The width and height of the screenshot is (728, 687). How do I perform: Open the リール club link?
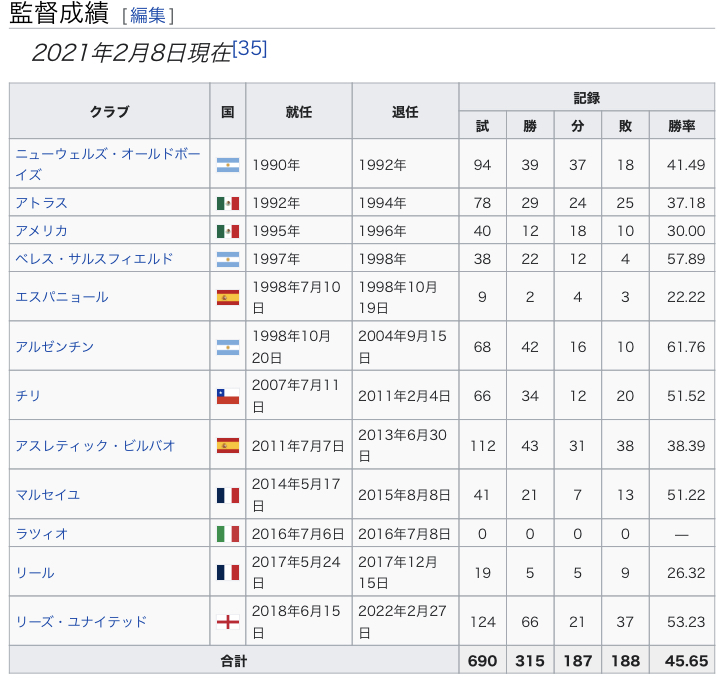click(x=35, y=572)
